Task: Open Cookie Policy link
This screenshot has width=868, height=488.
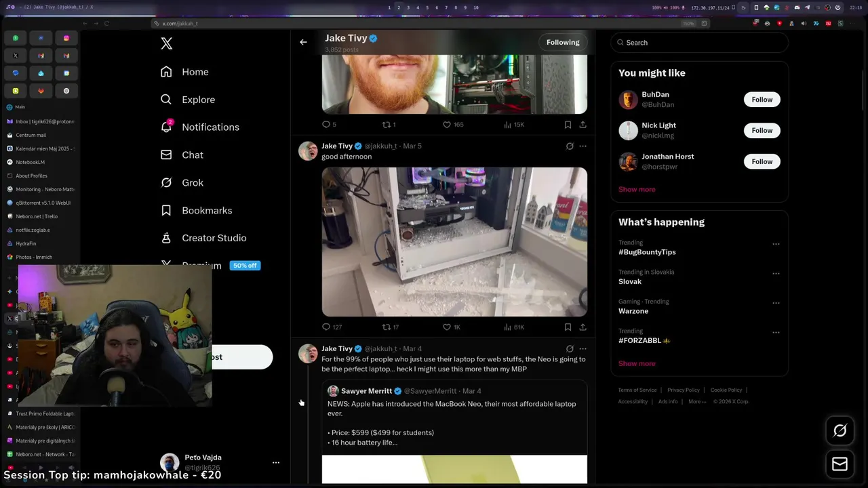Action: (x=726, y=390)
